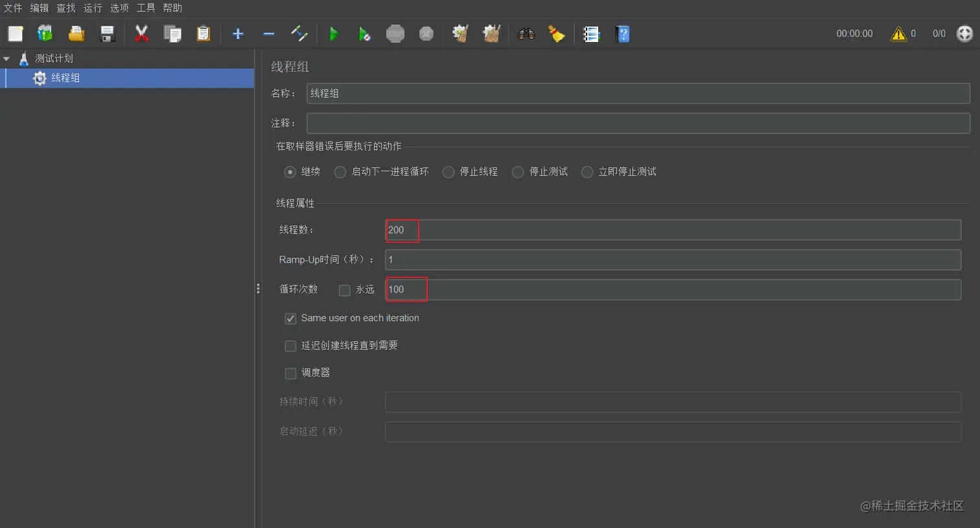Click the 00:00:00 elapsed timer
Screen dimensions: 980x528
[x=854, y=34]
